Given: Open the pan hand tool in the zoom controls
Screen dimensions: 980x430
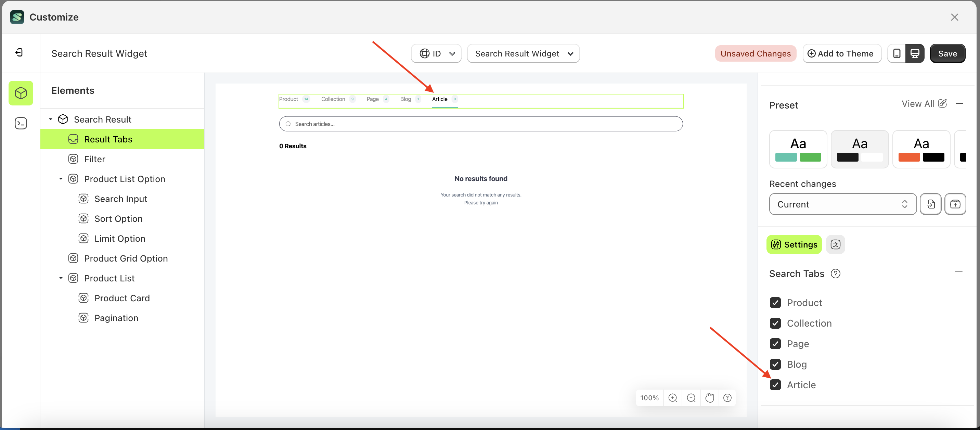Looking at the screenshot, I should 710,398.
